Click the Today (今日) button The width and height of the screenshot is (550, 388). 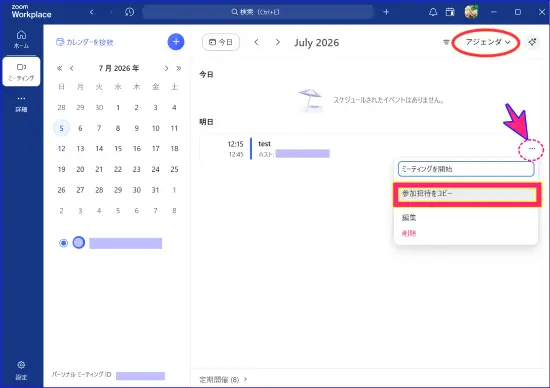point(221,42)
